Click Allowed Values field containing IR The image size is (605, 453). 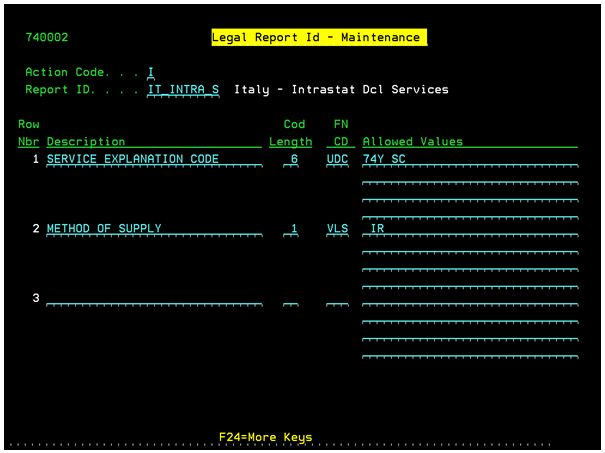[470, 229]
